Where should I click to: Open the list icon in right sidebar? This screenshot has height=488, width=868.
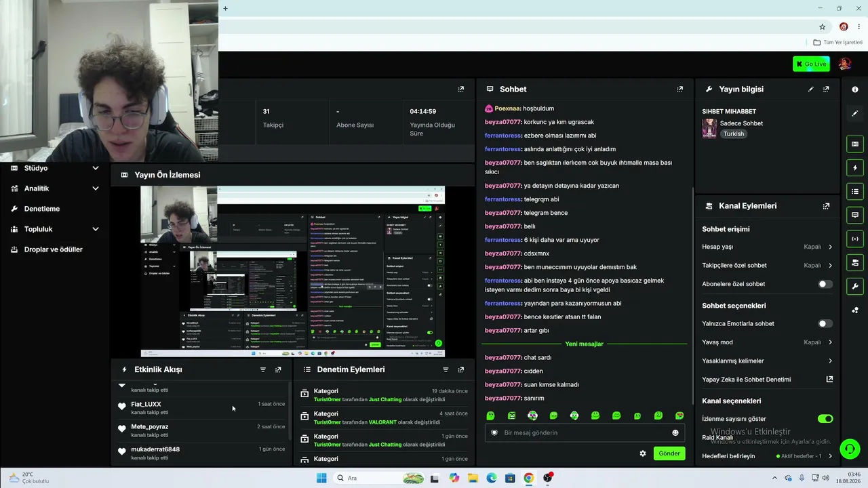(854, 191)
